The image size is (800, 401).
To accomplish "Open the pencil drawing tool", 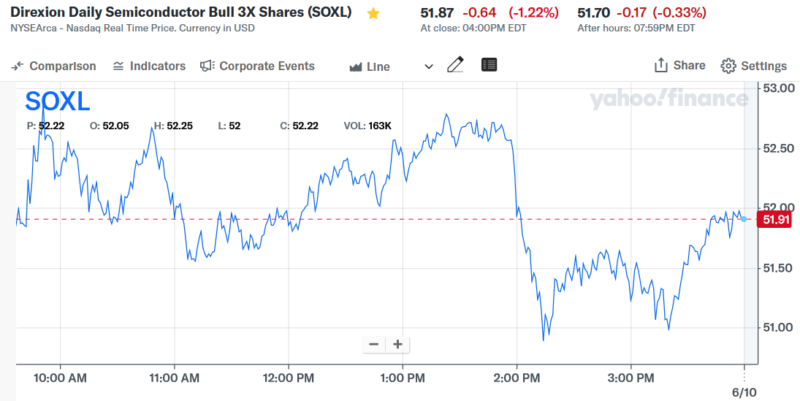I will (x=456, y=66).
